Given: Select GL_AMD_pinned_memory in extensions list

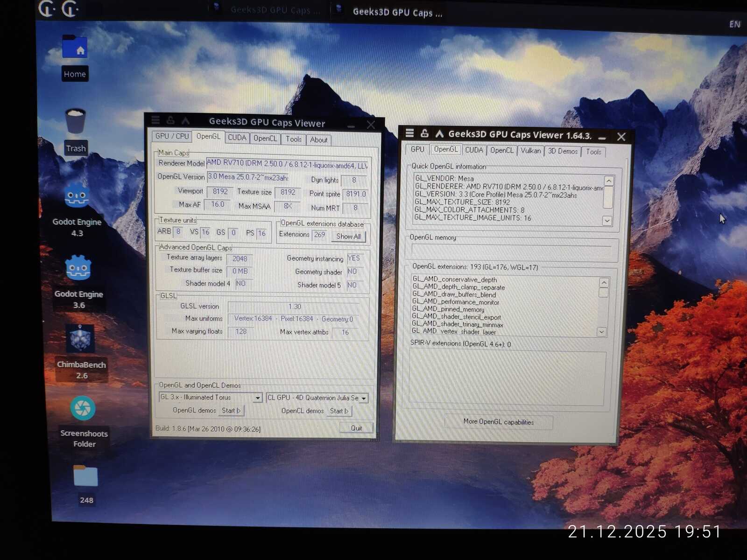Looking at the screenshot, I should click(x=448, y=309).
